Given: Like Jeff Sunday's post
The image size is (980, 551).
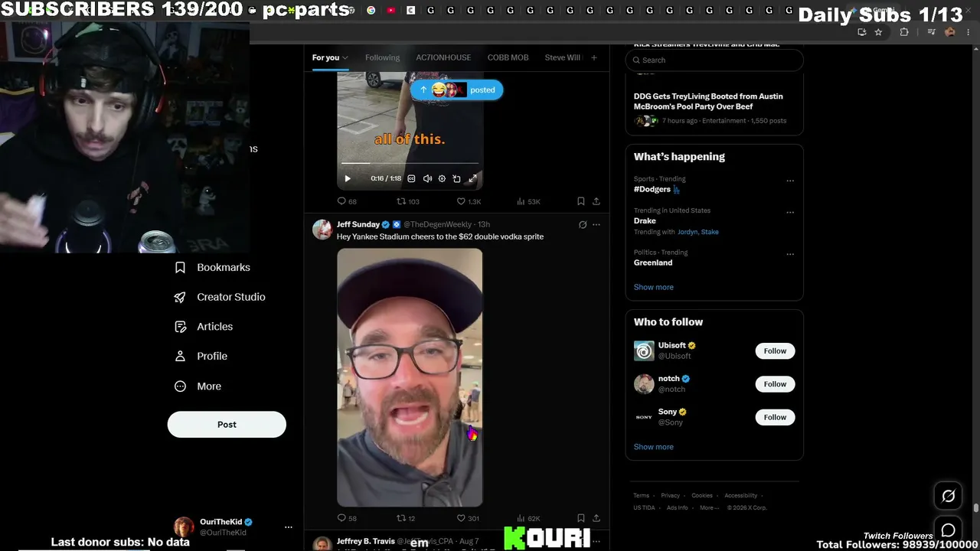Looking at the screenshot, I should coord(468,518).
